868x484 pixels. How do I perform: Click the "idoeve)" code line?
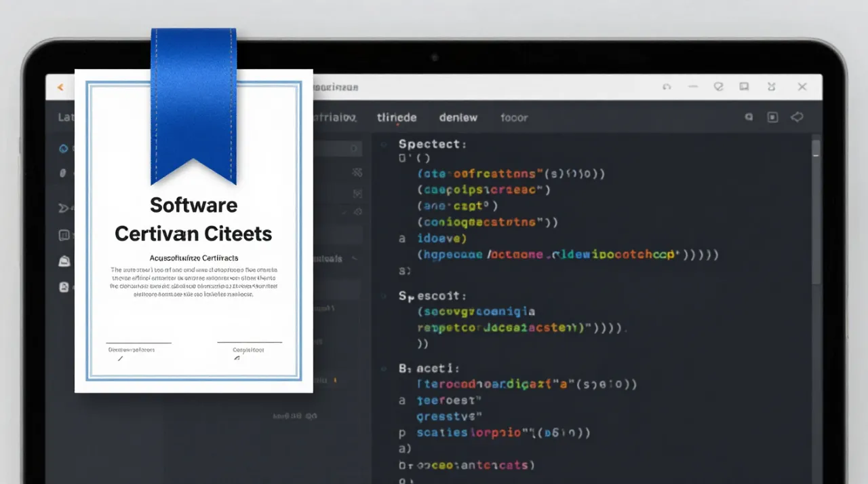tap(442, 238)
